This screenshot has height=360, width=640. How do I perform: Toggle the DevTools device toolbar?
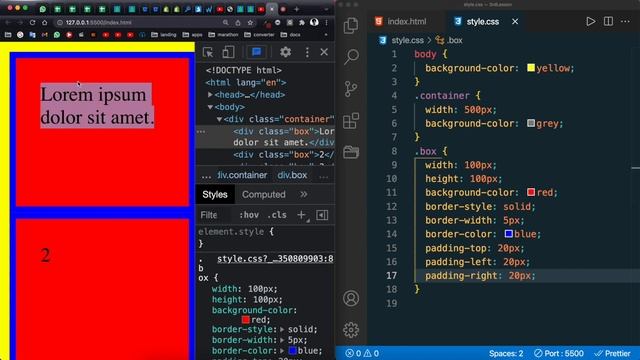coord(228,52)
